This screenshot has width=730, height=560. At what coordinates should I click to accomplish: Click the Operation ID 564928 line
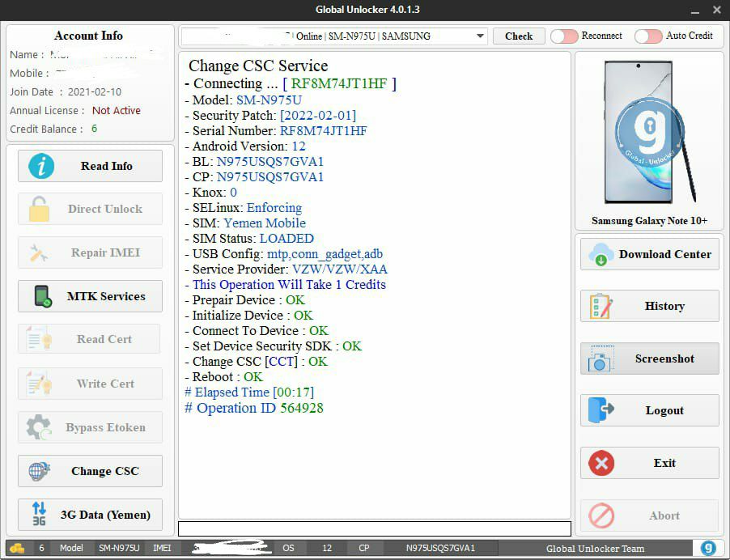pos(254,408)
